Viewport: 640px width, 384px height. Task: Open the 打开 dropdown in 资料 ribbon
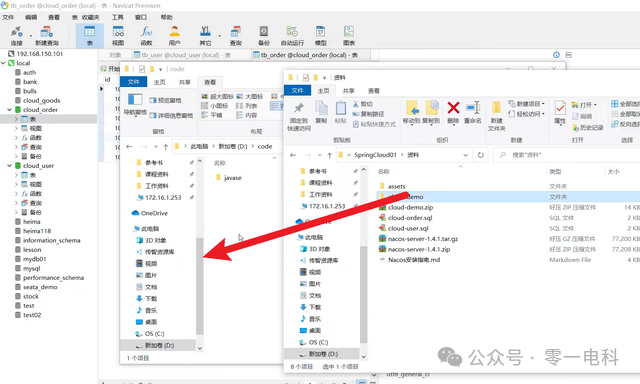click(584, 105)
